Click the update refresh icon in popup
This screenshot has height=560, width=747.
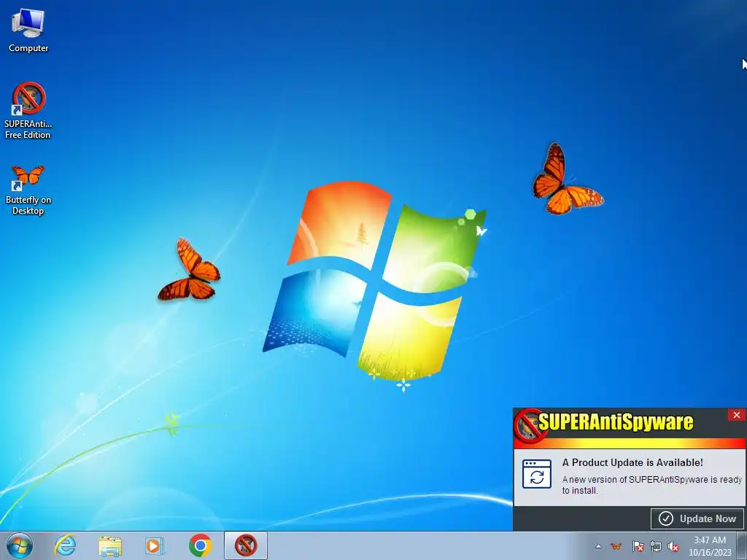[x=537, y=474]
